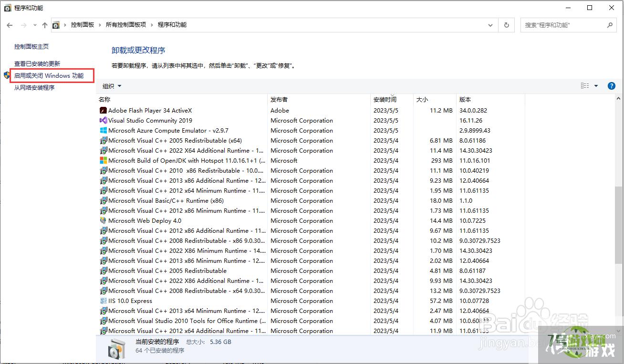The height and width of the screenshot is (364, 624).
Task: Select Visual C++ 2008 Redistributable x86 row
Action: [x=311, y=240]
